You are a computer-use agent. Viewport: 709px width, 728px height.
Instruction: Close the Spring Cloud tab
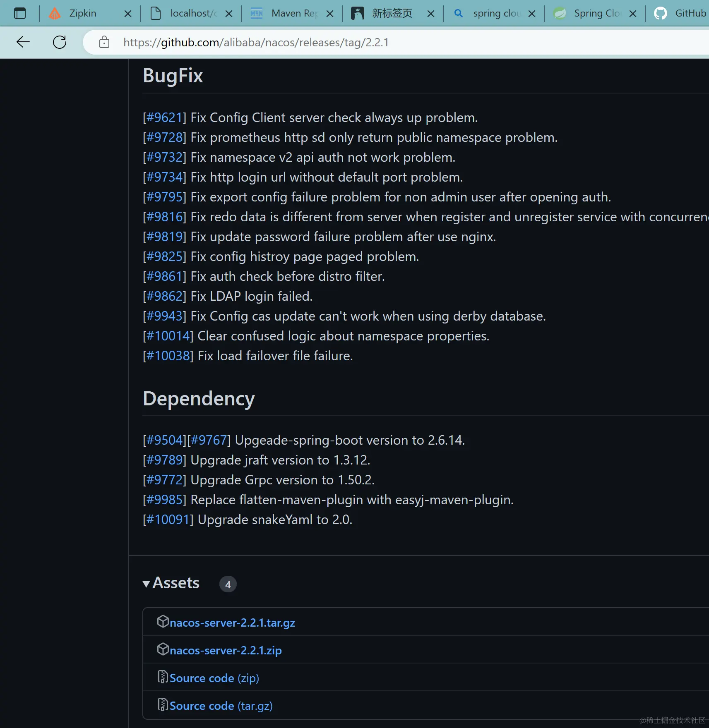(633, 14)
